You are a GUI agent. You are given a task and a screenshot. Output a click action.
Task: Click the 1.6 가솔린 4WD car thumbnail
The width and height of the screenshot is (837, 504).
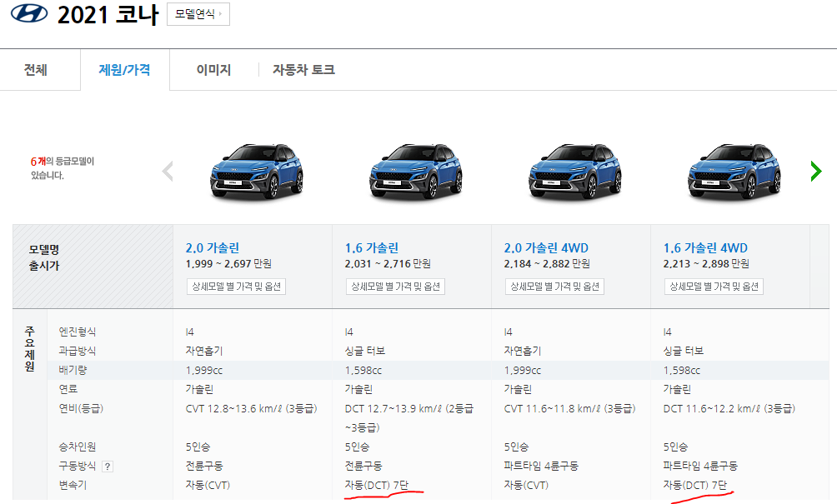coord(734,172)
